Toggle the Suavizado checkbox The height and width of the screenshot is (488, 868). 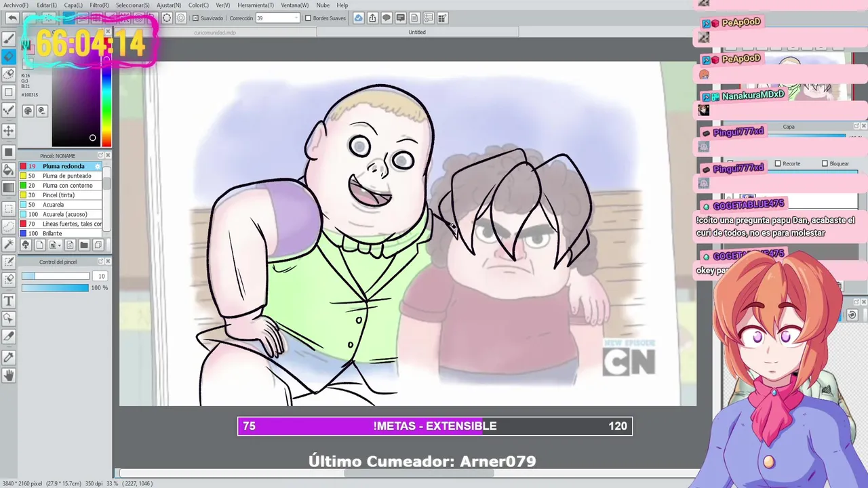(196, 18)
